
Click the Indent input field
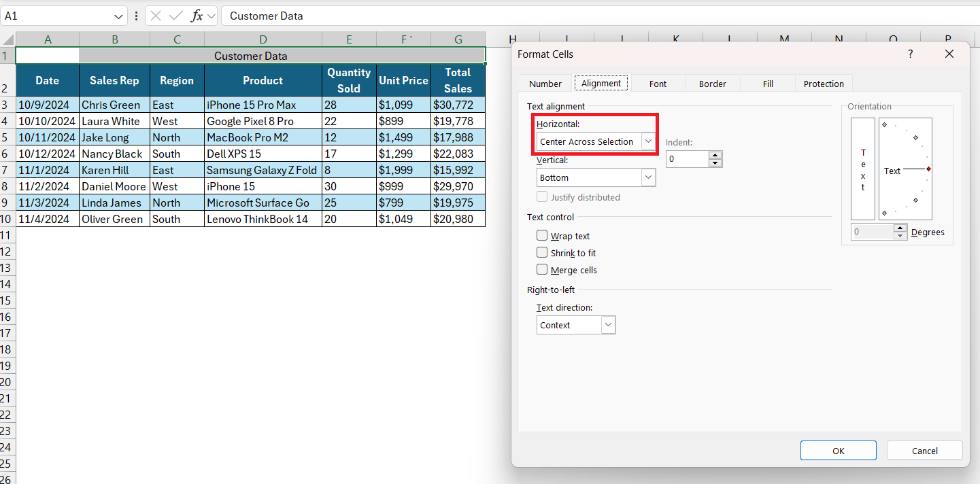tap(687, 159)
